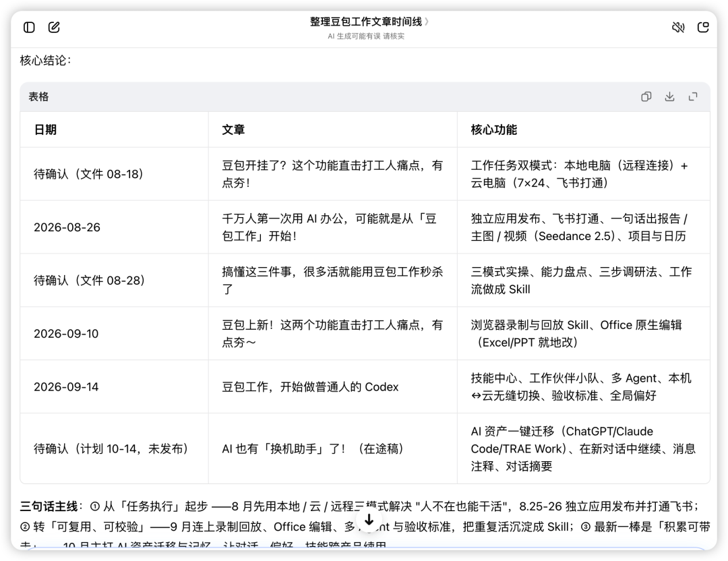
Task: Click the 'AI 资产一键迁移' feature cell
Action: (x=583, y=448)
